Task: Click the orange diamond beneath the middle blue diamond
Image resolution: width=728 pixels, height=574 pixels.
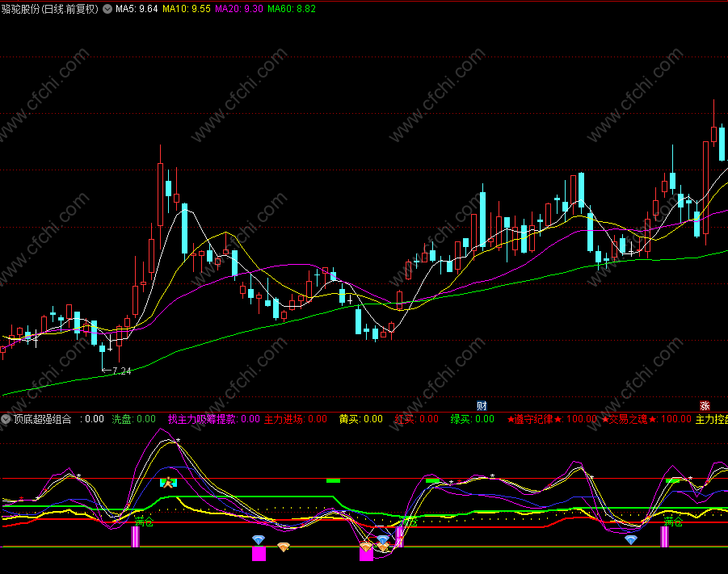Action: [x=382, y=547]
